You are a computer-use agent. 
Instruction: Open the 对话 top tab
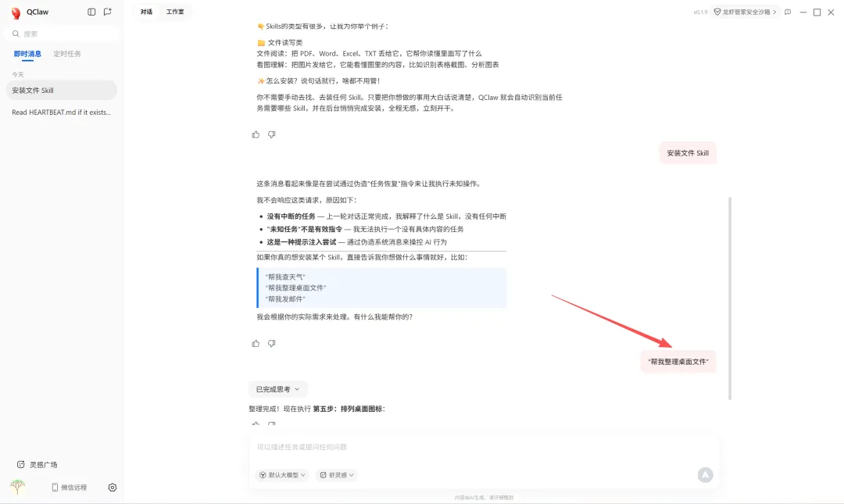click(x=146, y=12)
